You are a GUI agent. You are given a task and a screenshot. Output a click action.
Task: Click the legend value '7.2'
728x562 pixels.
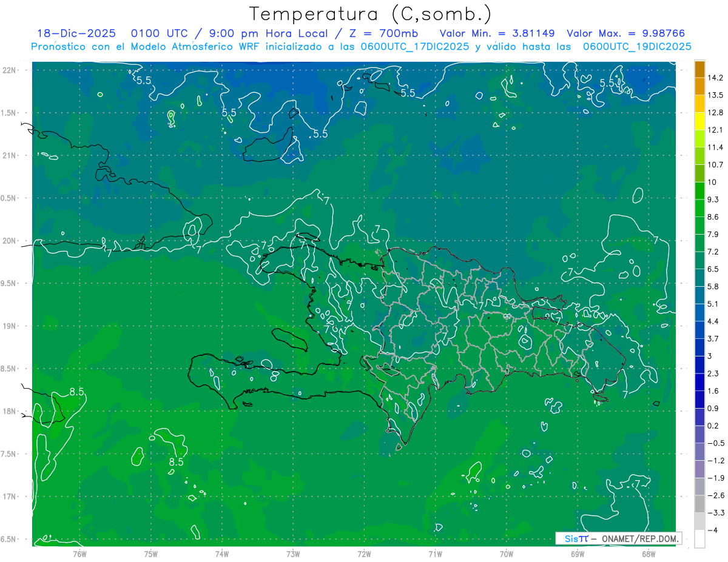pyautogui.click(x=713, y=252)
